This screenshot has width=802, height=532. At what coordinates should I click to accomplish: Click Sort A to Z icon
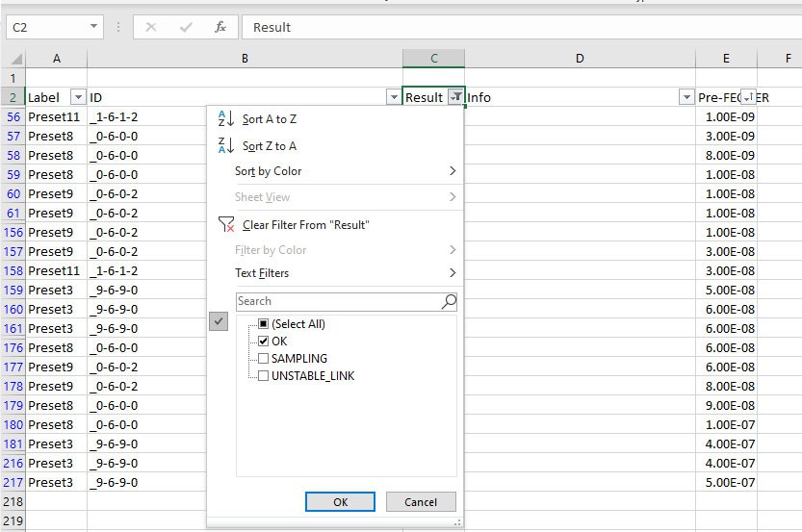click(225, 118)
